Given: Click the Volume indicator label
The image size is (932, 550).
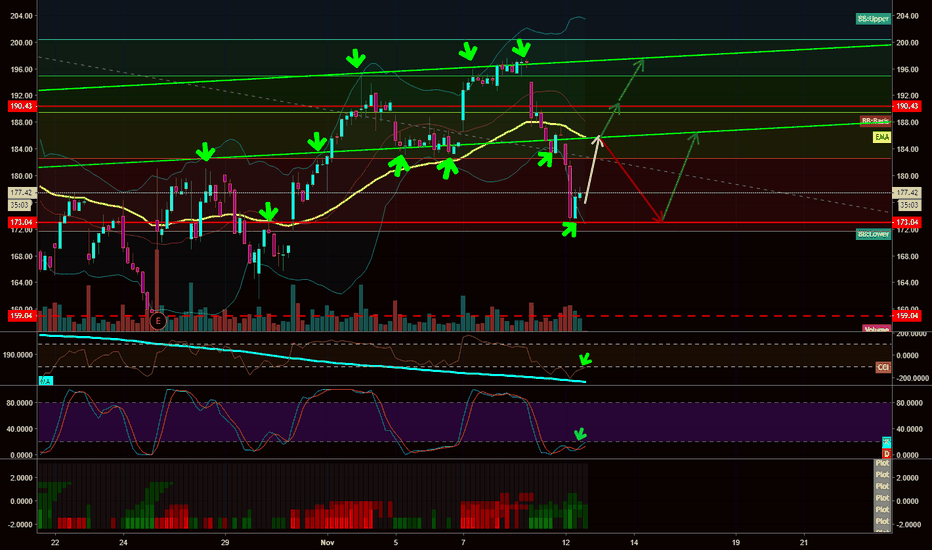Looking at the screenshot, I should click(x=876, y=329).
